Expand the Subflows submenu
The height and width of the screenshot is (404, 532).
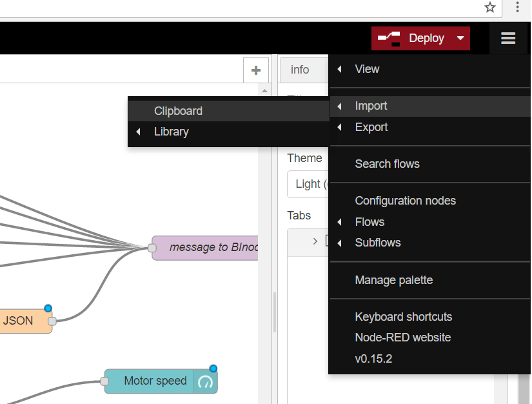[377, 243]
